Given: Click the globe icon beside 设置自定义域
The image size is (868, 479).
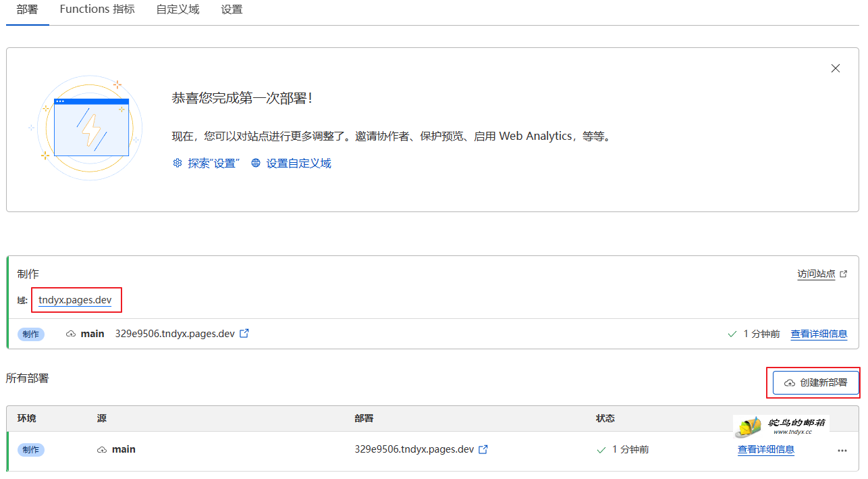Looking at the screenshot, I should point(256,163).
